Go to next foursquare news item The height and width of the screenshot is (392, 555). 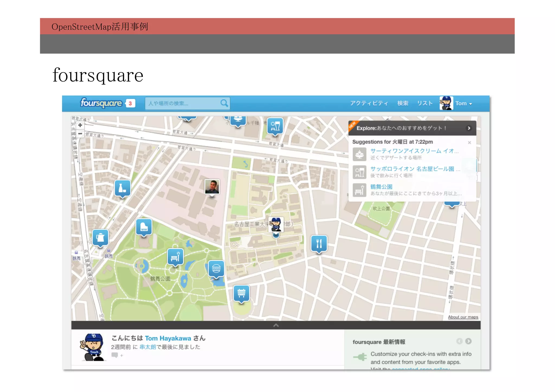[468, 341]
